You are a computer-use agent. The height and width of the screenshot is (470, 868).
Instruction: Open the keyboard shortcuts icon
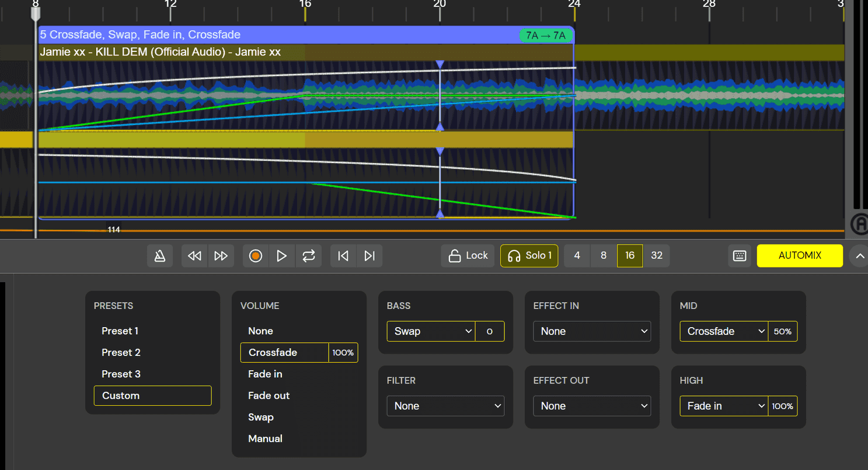739,255
